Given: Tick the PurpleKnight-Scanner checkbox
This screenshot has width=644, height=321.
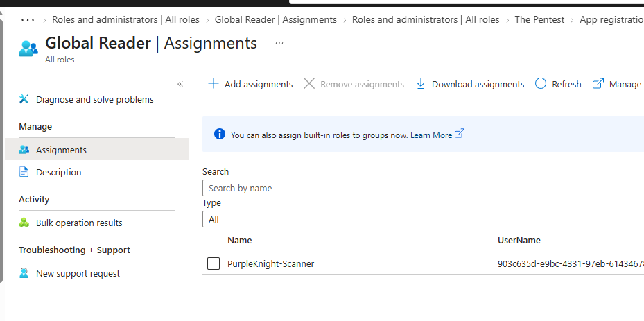Looking at the screenshot, I should pos(214,263).
